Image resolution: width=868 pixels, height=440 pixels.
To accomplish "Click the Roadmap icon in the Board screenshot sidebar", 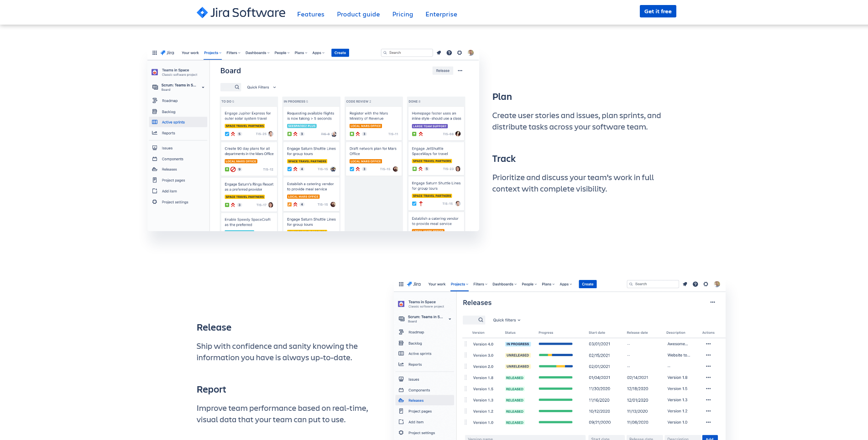I will coord(155,101).
